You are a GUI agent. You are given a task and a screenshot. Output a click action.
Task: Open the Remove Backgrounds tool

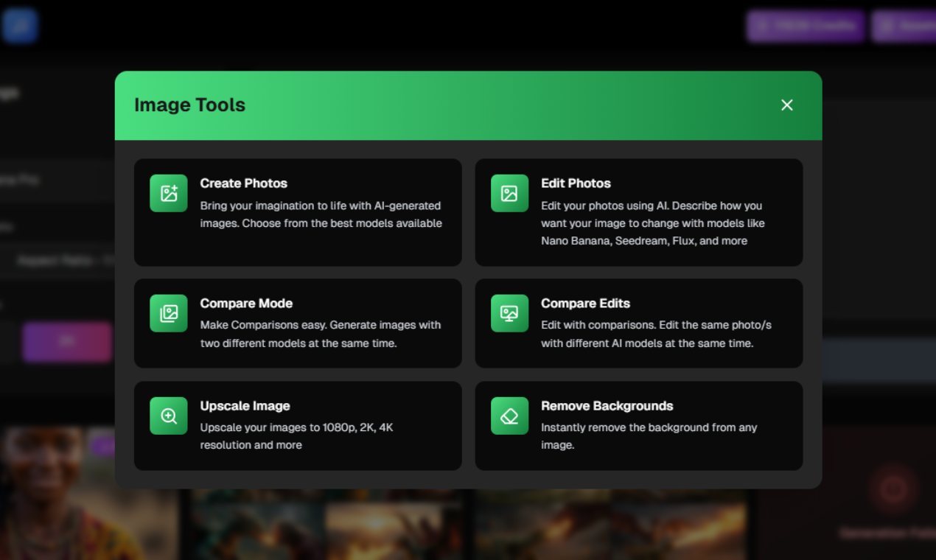coord(638,425)
